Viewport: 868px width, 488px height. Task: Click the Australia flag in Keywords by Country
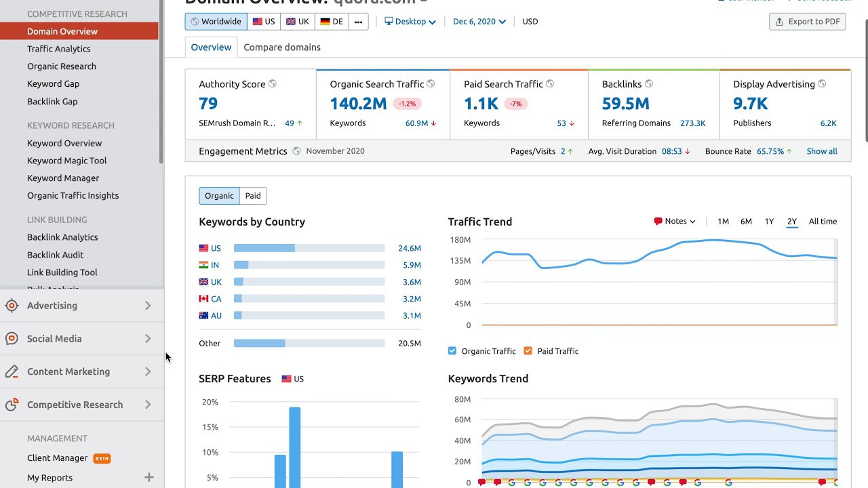pos(203,315)
